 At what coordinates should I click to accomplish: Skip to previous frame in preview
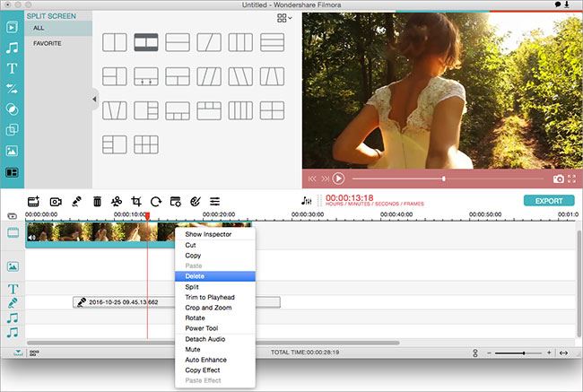point(312,179)
